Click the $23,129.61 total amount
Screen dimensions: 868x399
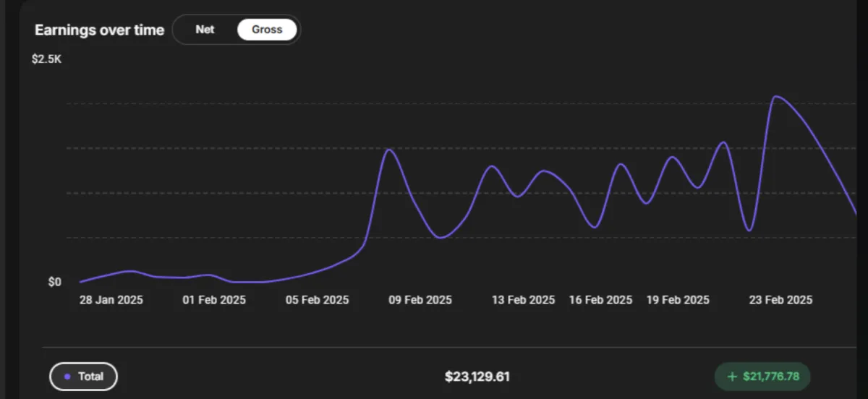coord(477,377)
